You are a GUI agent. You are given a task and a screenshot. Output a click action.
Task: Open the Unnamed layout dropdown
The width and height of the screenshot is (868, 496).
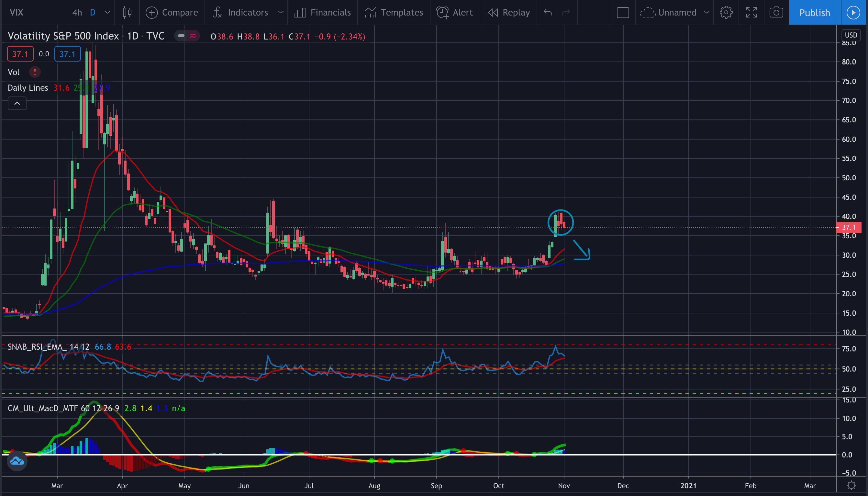click(707, 13)
